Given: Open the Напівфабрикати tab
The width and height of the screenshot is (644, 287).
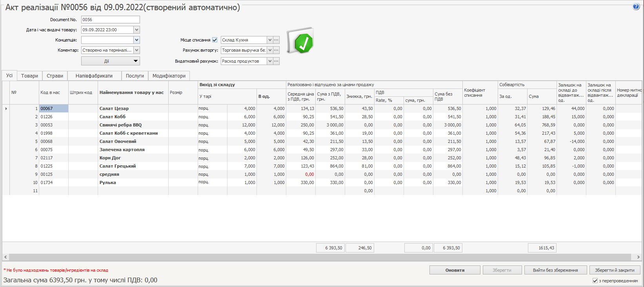Looking at the screenshot, I should pyautogui.click(x=94, y=76).
